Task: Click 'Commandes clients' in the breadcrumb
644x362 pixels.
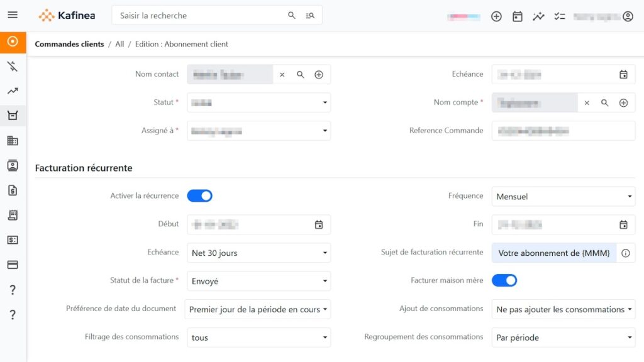Action: coord(69,44)
